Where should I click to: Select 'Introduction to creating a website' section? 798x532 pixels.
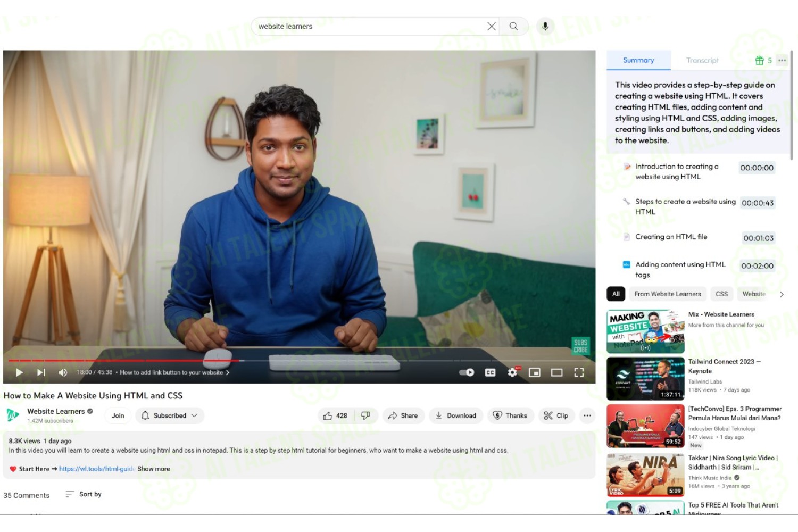(677, 171)
